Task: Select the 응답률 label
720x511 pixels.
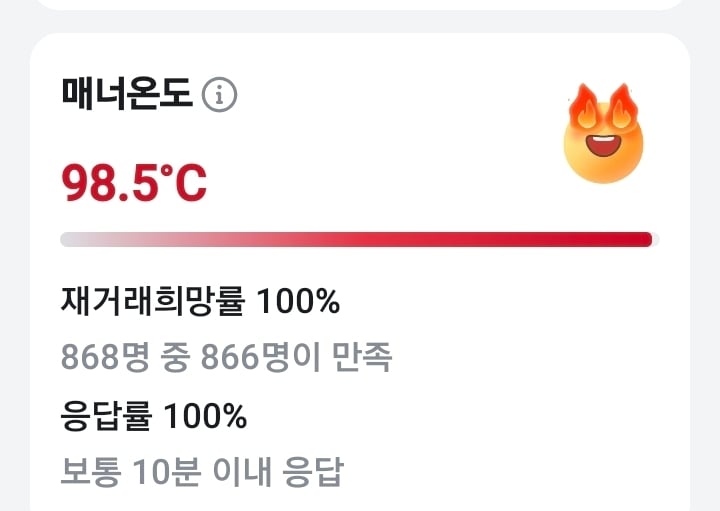Action: tap(106, 416)
